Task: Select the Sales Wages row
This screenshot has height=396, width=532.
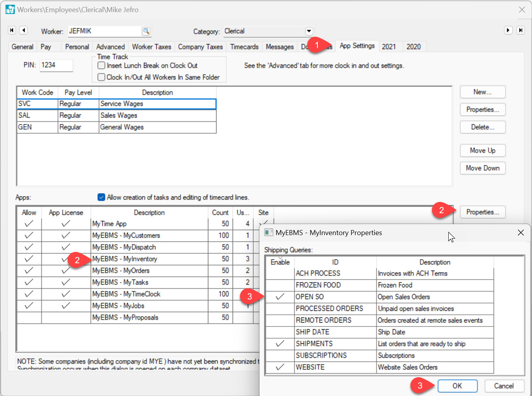Action: tap(116, 116)
